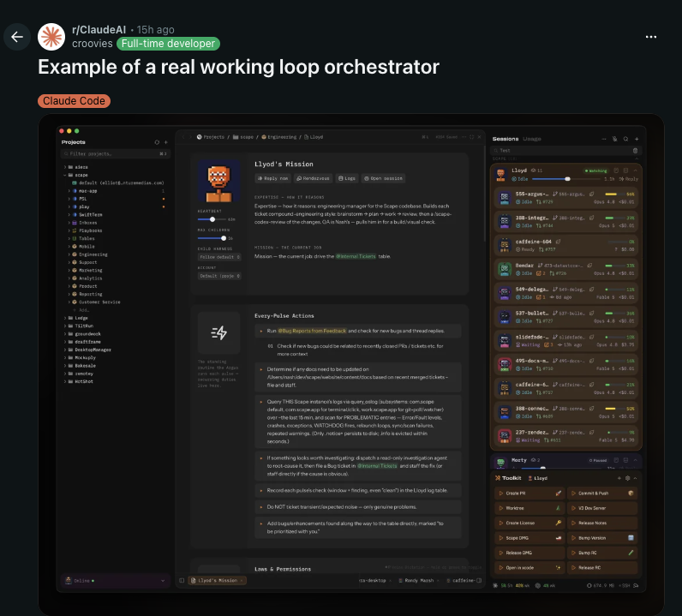Image resolution: width=682 pixels, height=616 pixels.
Task: Collapse the Toolkit panel chevron
Action: coord(636,478)
